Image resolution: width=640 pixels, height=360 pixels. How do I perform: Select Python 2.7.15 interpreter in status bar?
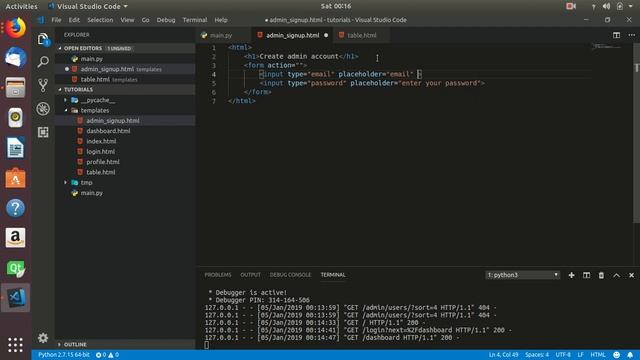(64, 355)
